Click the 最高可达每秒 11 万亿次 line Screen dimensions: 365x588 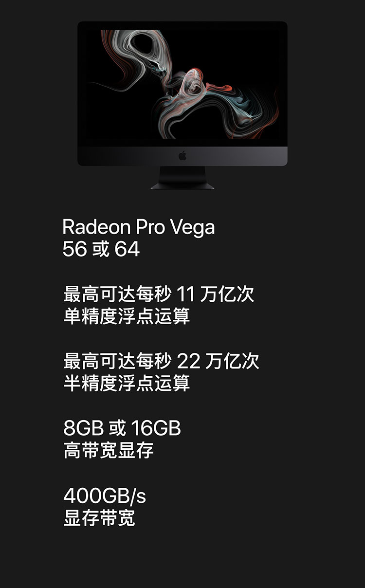point(159,294)
